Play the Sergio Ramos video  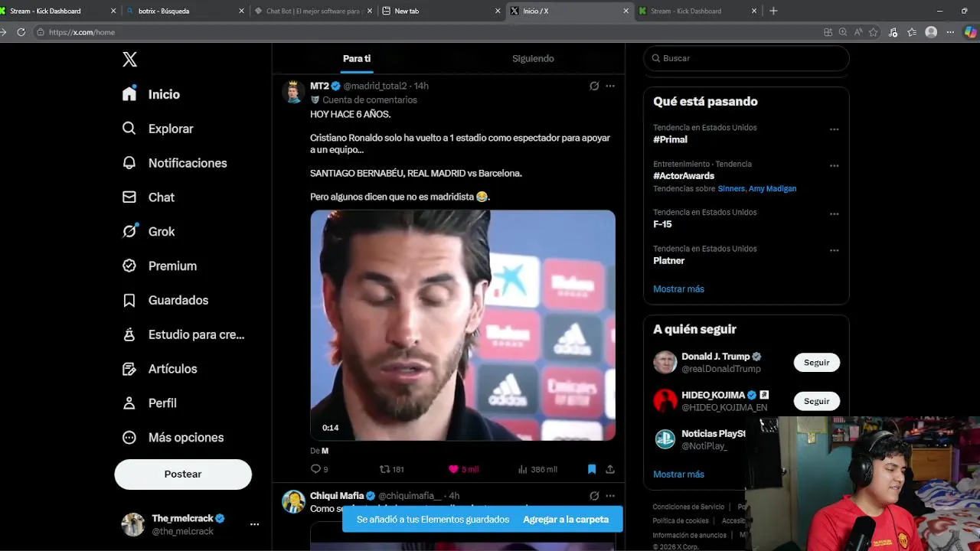[462, 325]
